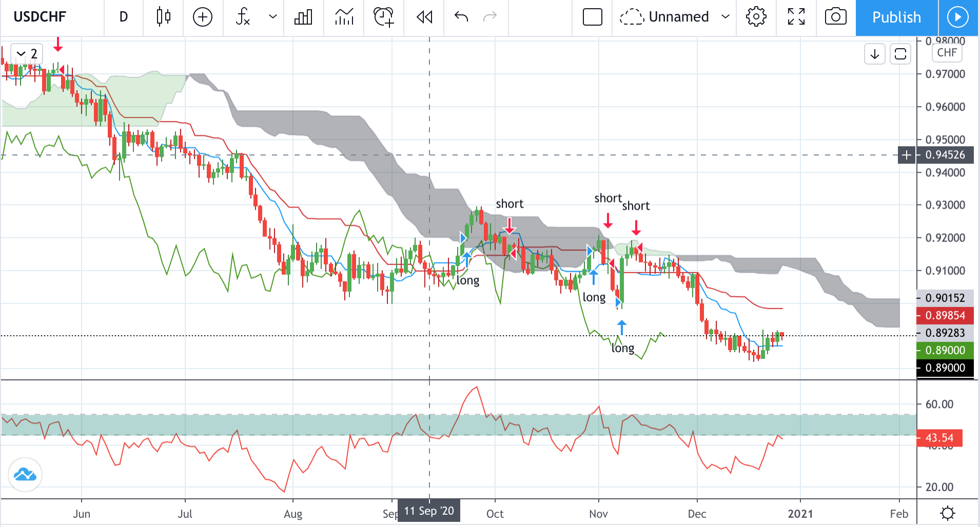Viewport: 980px width, 527px height.
Task: Select the 0.90152 price label
Action: pos(945,298)
